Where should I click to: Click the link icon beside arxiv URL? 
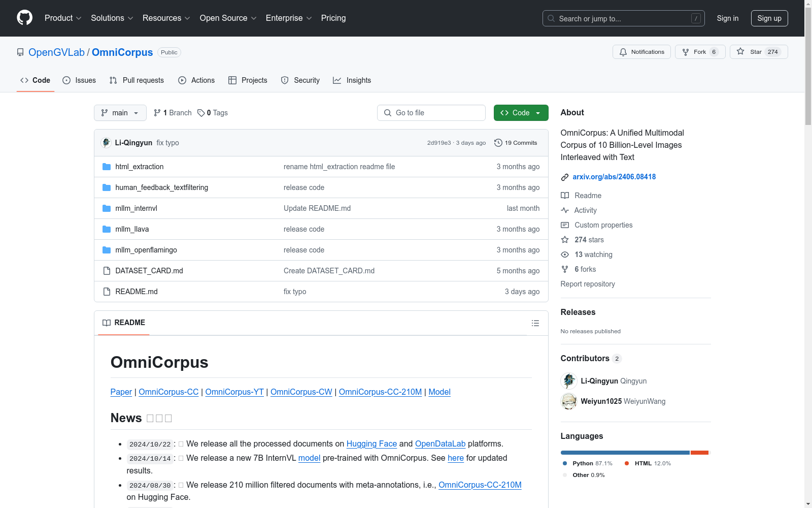pos(564,177)
